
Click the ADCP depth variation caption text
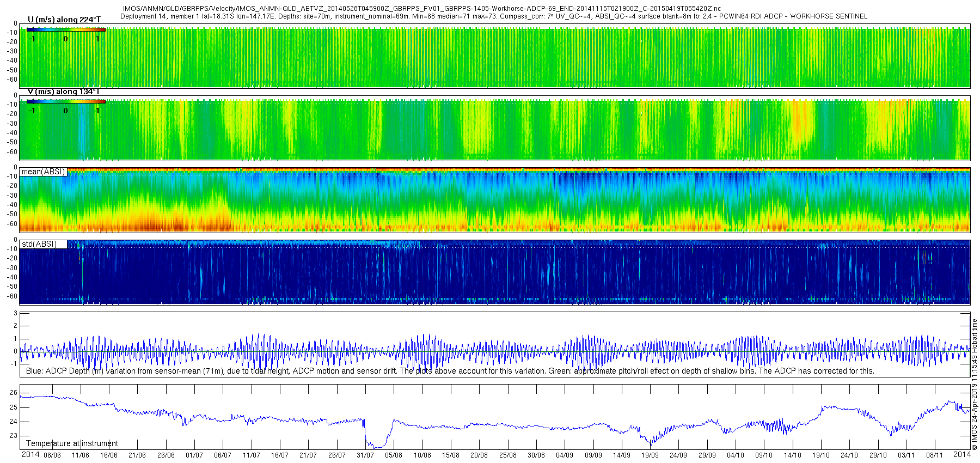coord(450,371)
